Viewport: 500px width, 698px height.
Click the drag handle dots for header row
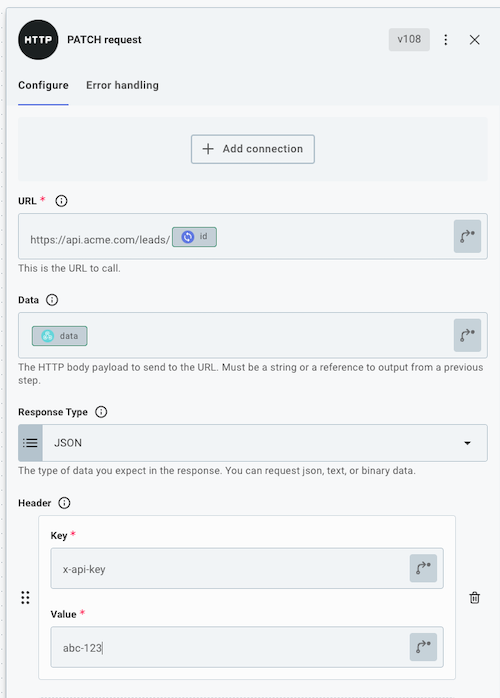(25, 597)
